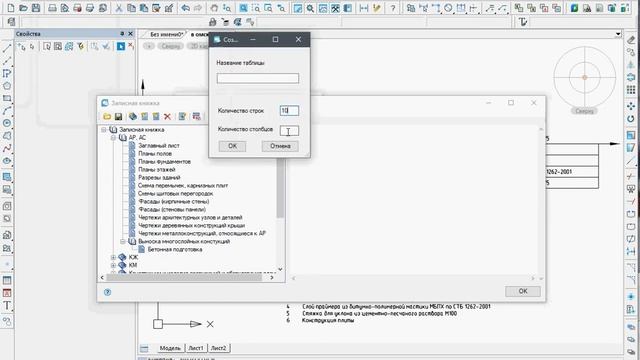Screen dimensions: 640x360
Task: Click the Print icon in top toolbar
Action: point(52,8)
